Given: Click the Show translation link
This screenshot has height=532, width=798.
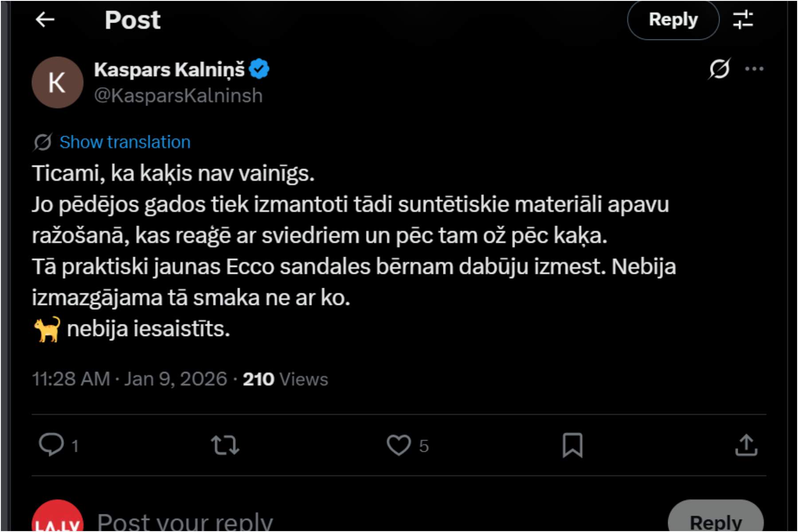Looking at the screenshot, I should (125, 142).
